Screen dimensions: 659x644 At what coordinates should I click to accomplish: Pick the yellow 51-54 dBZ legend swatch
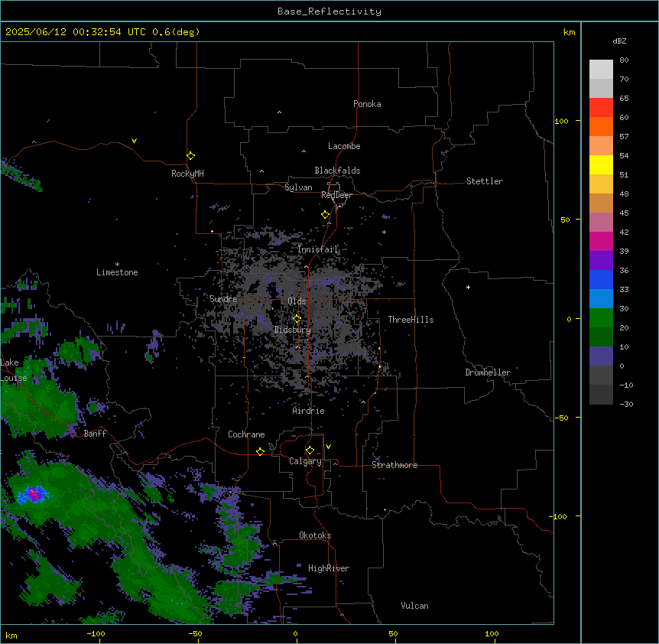pos(601,164)
